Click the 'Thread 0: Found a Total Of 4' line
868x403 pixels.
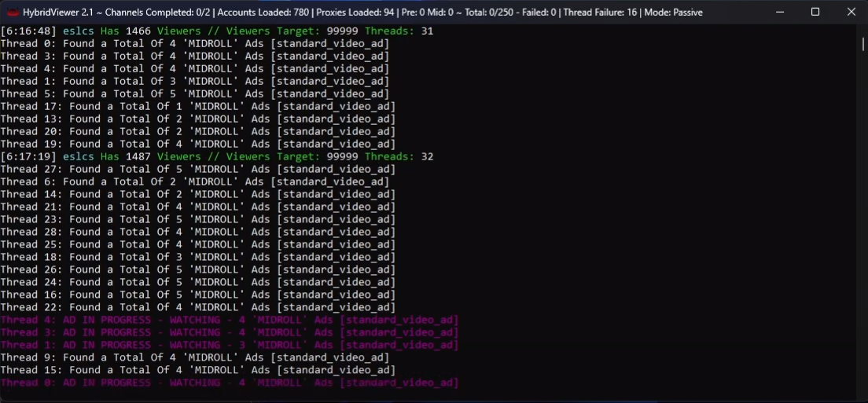pyautogui.click(x=195, y=44)
